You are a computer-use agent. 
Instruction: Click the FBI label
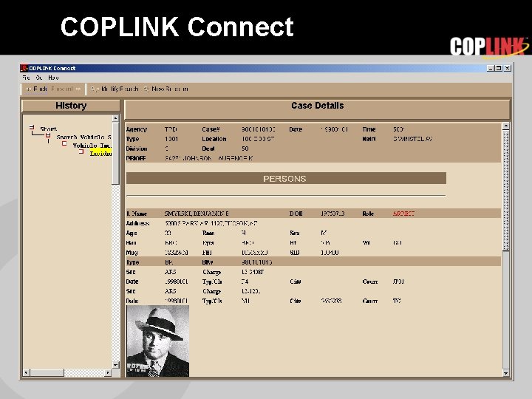point(207,253)
